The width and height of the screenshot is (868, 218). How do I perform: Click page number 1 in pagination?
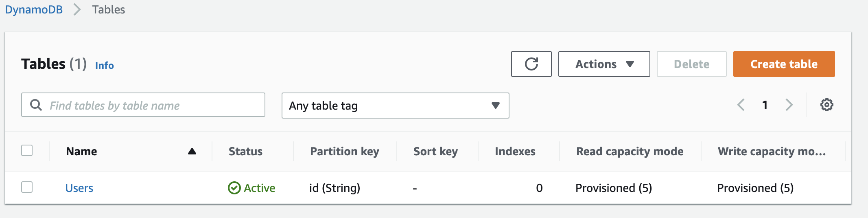pyautogui.click(x=765, y=105)
